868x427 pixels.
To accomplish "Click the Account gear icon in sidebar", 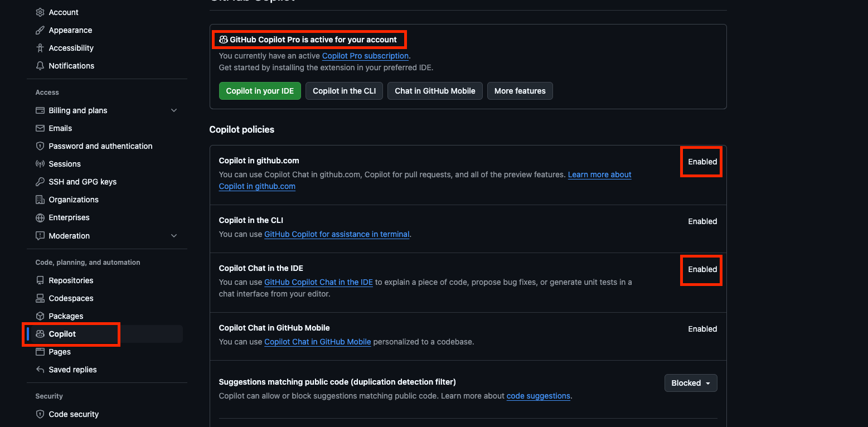I will pos(40,12).
